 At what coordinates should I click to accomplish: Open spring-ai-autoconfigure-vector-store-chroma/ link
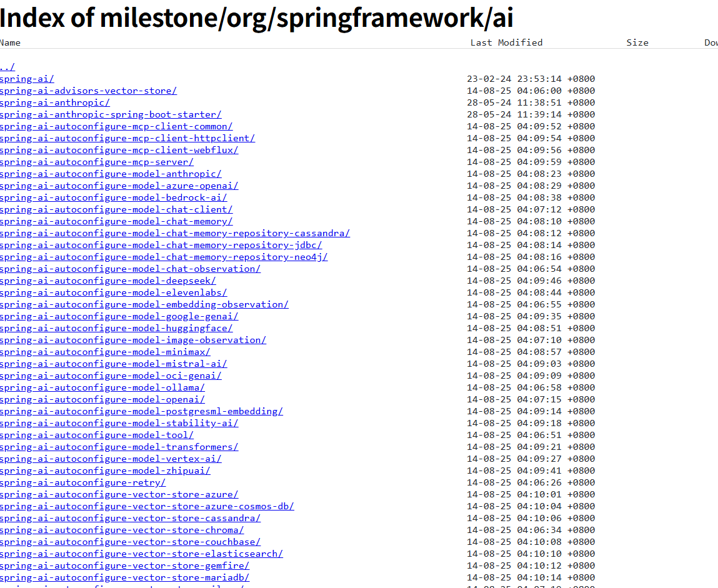click(x=122, y=531)
